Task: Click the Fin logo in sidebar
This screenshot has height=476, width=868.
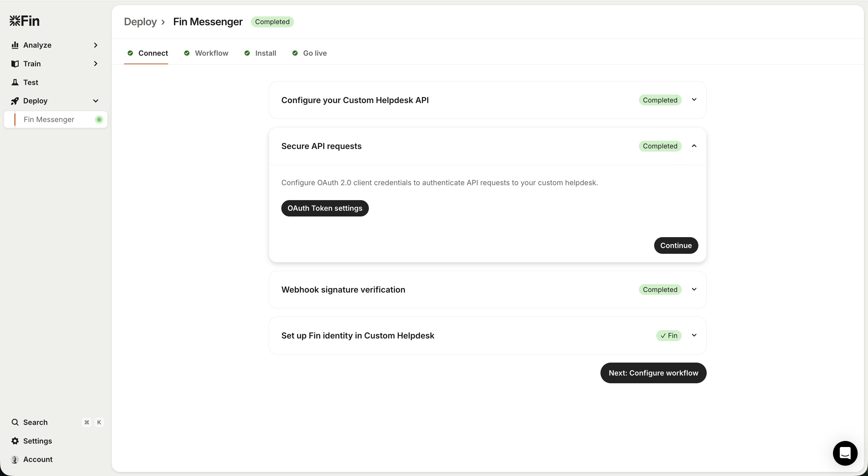Action: tap(24, 21)
